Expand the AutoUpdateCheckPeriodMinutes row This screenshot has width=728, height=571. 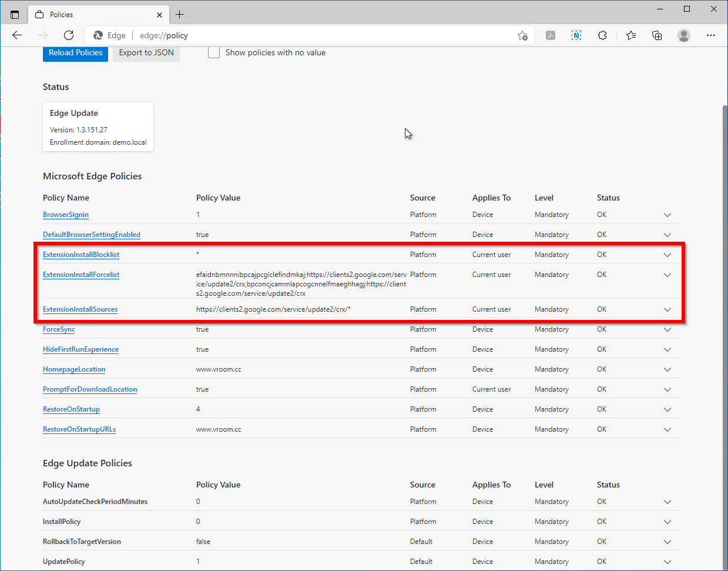pos(667,502)
